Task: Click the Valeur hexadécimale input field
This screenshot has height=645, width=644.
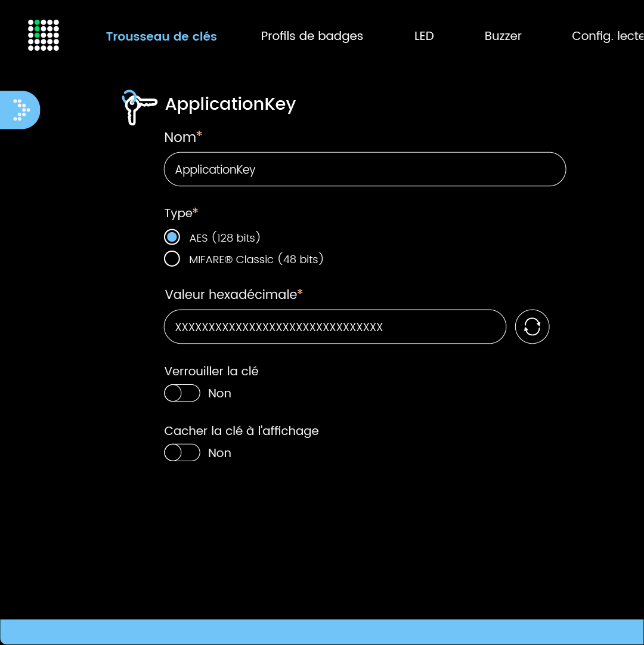Action: (x=335, y=326)
